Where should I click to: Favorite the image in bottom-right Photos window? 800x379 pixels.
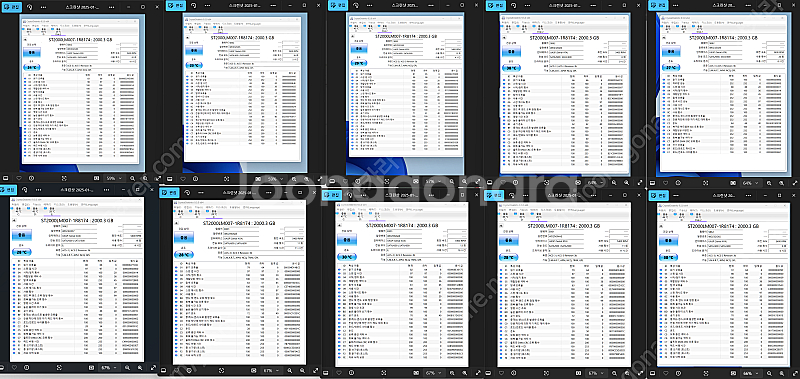(666, 373)
